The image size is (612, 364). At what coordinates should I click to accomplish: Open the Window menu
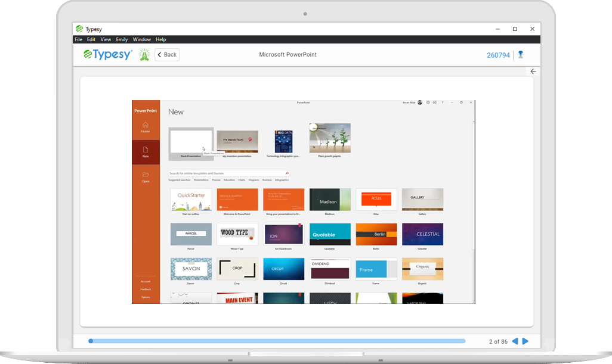pos(142,39)
